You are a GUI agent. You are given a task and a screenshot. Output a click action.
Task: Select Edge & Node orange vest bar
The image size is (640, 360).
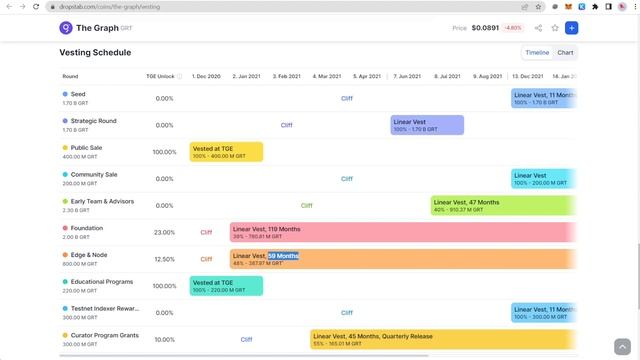point(403,259)
